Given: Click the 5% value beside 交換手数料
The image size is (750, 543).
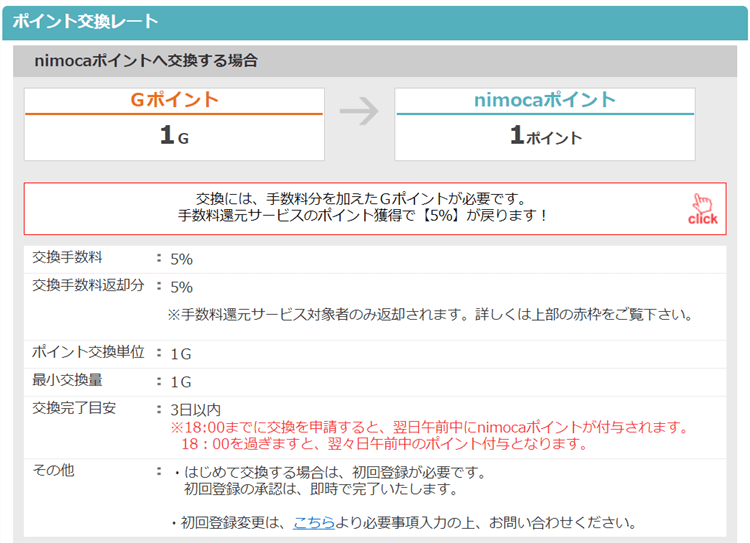Looking at the screenshot, I should coord(181,259).
